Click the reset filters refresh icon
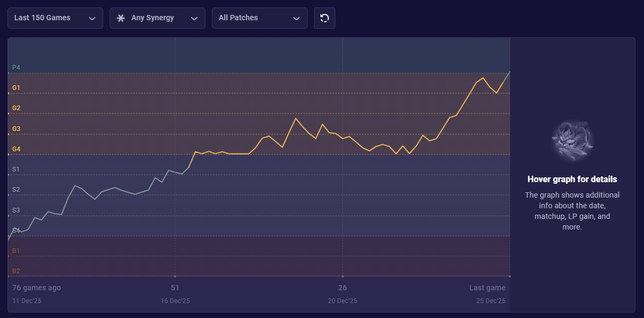644x318 pixels. [324, 18]
